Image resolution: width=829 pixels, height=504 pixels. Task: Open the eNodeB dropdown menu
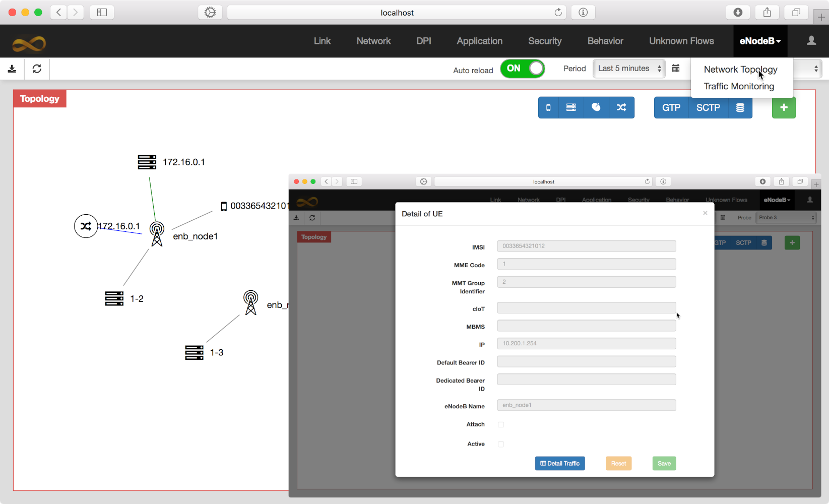(x=759, y=41)
